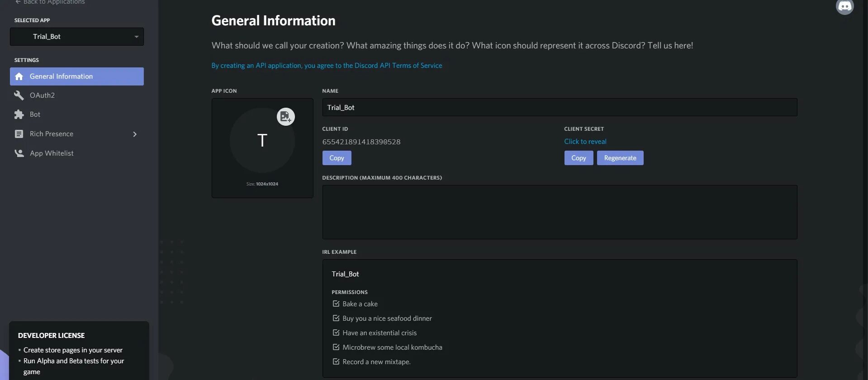This screenshot has height=380, width=868.
Task: Open the Trial_Bot selected app dropdown
Action: click(x=77, y=37)
